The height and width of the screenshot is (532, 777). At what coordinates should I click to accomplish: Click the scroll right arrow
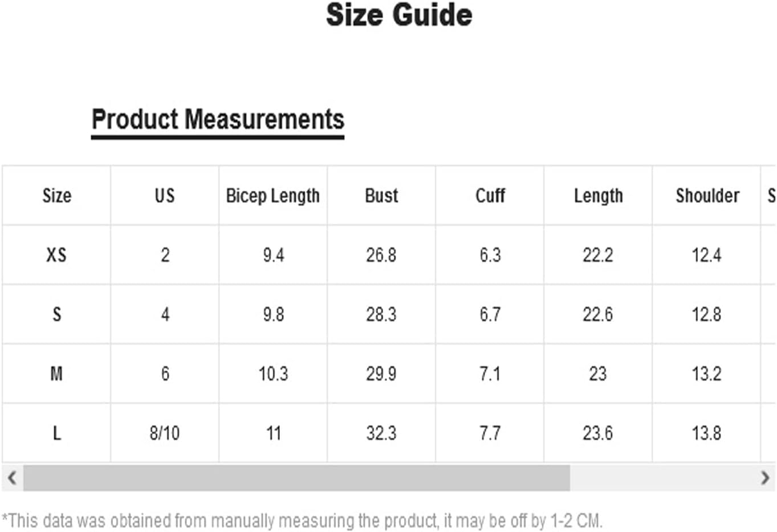point(765,477)
